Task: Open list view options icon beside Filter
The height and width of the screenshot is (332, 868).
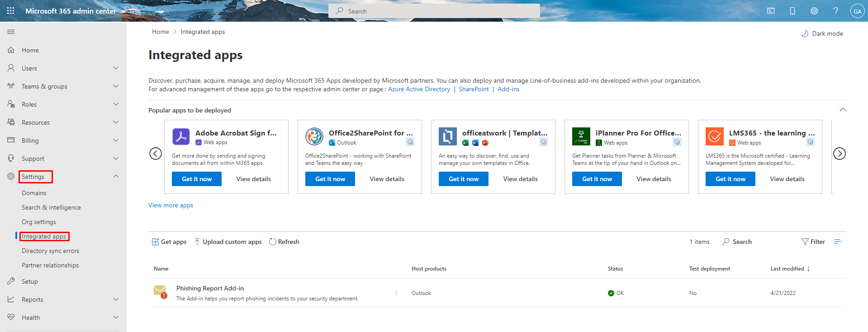Action: click(838, 242)
